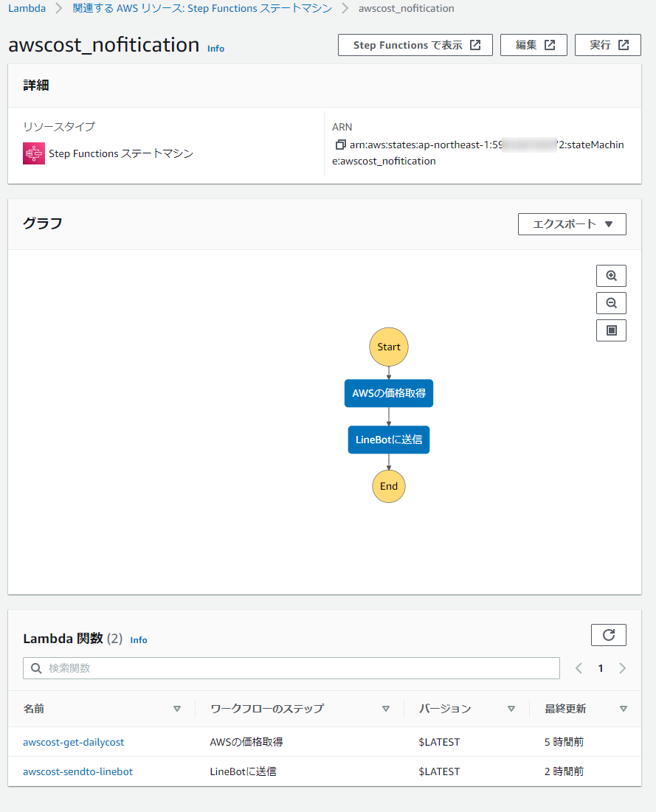This screenshot has height=812, width=656.
Task: Click 2 時間前 last-updated cell
Action: pyautogui.click(x=564, y=771)
